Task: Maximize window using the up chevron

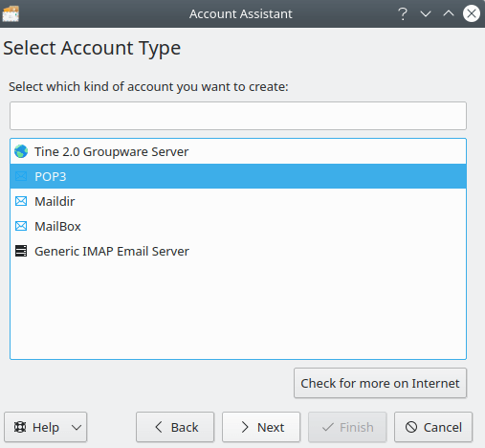Action: 449,13
